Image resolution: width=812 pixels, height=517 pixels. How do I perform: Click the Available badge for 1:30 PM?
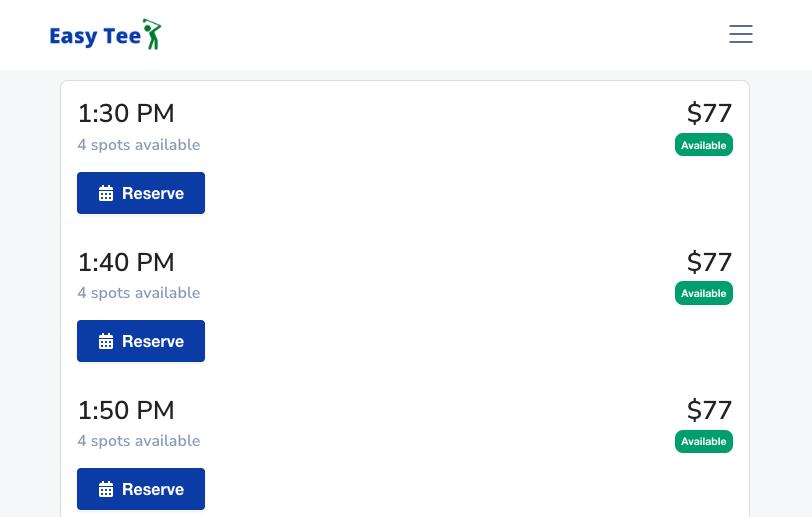click(704, 145)
